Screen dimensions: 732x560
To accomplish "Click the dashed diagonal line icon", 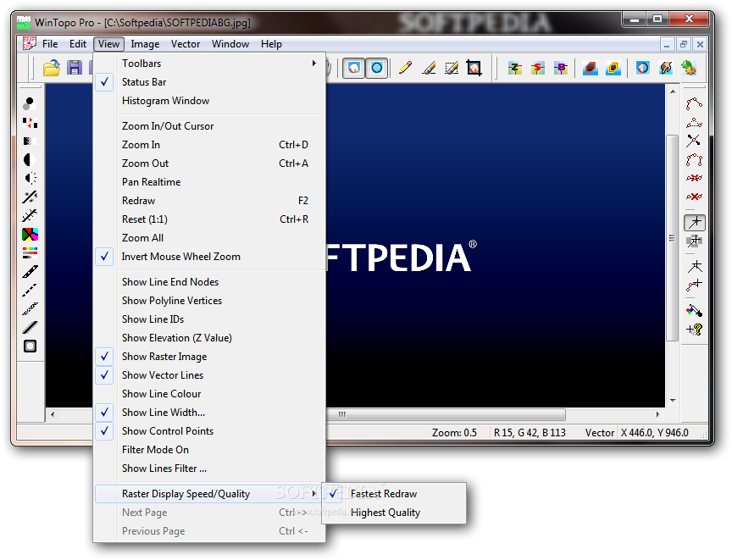I will 30,291.
